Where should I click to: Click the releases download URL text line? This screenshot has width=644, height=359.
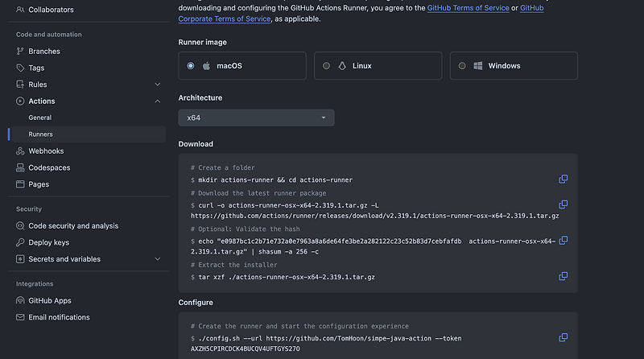pyautogui.click(x=374, y=216)
